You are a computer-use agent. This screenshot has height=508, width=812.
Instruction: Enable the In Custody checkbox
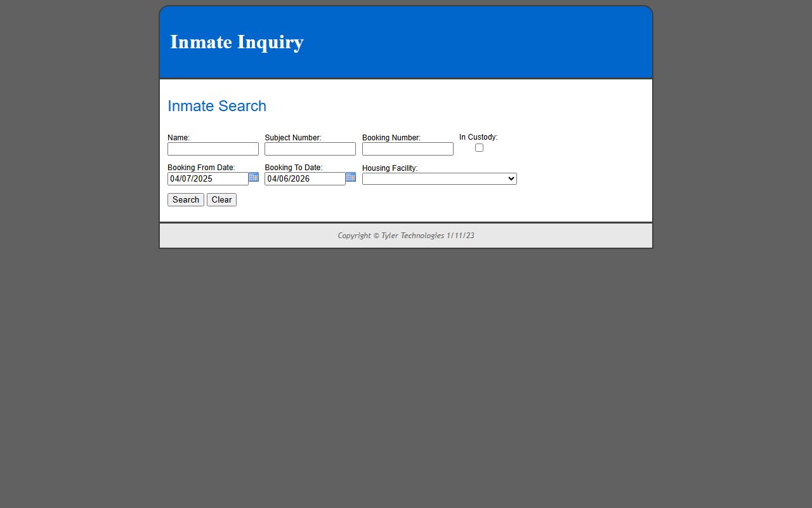coord(479,148)
